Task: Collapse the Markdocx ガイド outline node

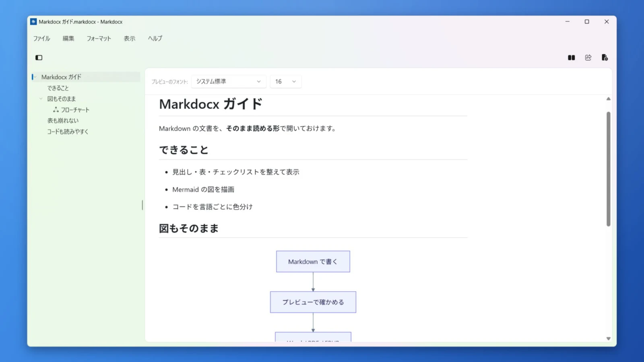Action: (35, 77)
